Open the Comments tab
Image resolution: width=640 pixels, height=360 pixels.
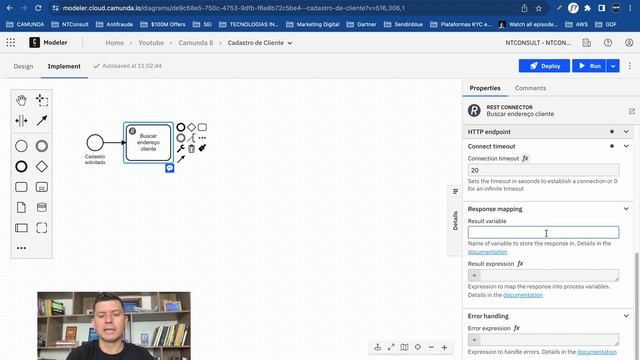coord(530,88)
